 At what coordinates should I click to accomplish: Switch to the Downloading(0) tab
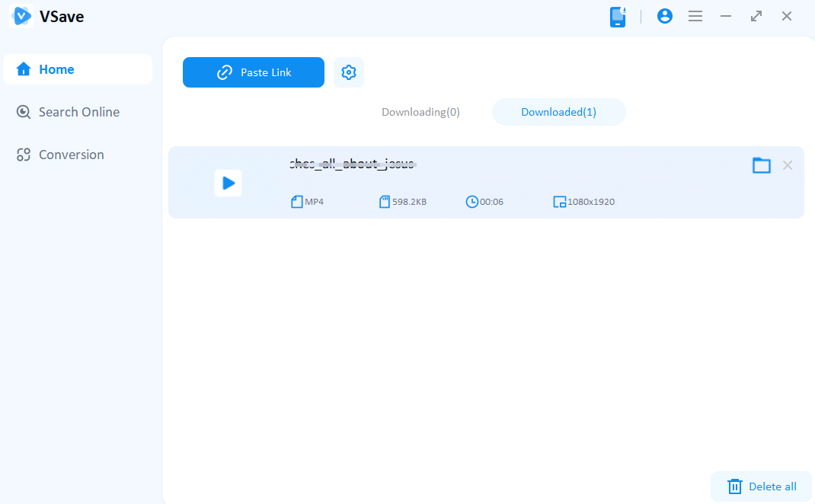pyautogui.click(x=420, y=112)
